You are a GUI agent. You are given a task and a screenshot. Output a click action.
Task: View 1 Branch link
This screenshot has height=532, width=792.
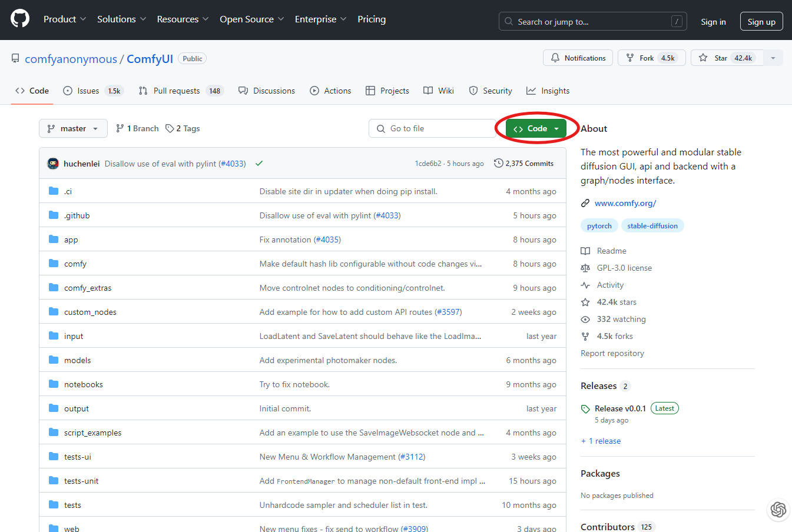coord(137,128)
